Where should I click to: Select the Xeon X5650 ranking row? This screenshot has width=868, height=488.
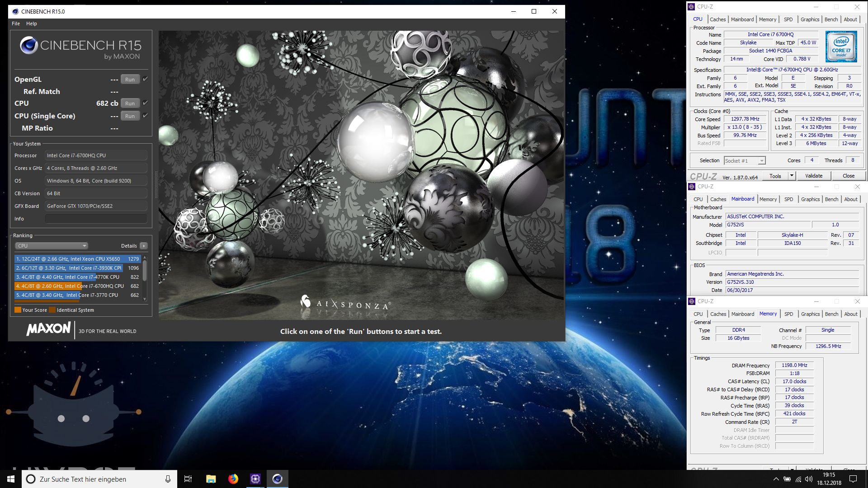(x=78, y=259)
